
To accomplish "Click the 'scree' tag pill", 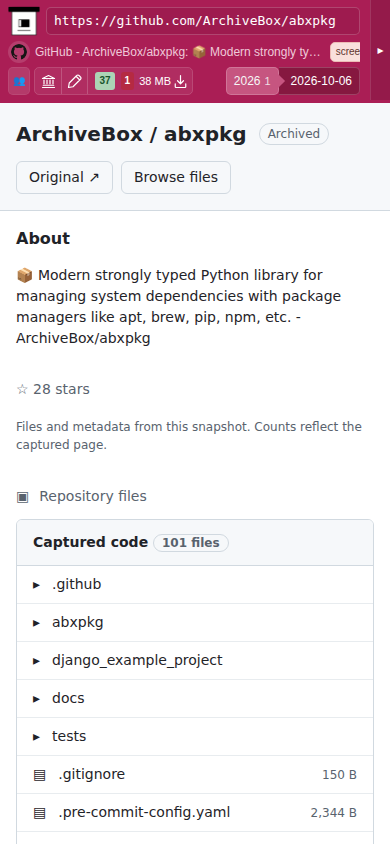I will click(x=345, y=52).
